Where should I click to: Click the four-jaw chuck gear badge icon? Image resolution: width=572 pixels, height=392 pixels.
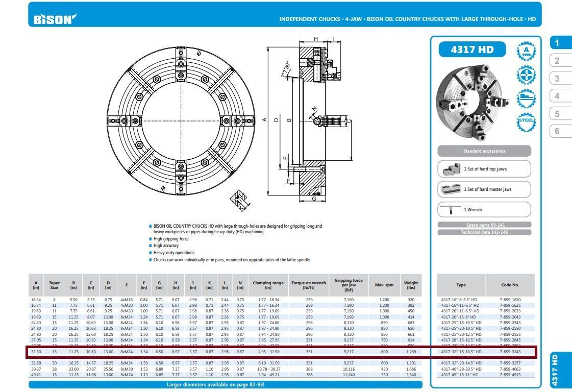point(526,75)
